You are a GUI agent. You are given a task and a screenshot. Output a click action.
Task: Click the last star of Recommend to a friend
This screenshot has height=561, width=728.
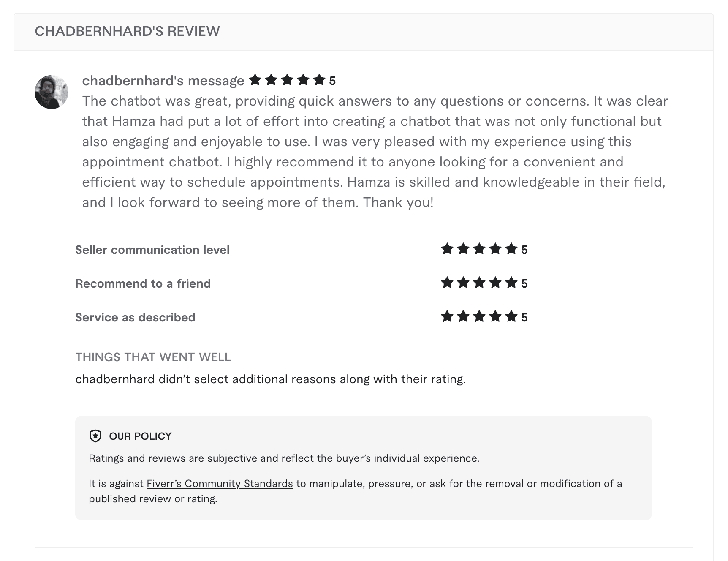[512, 283]
